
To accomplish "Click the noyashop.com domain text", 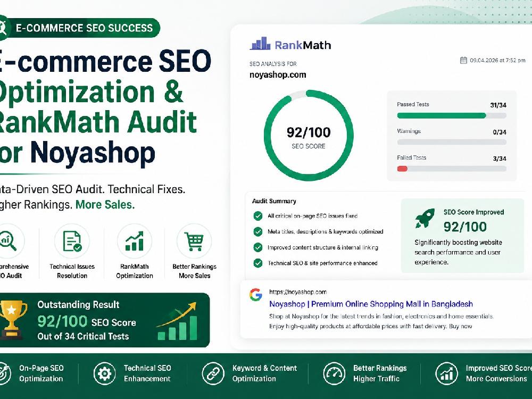I will (278, 74).
